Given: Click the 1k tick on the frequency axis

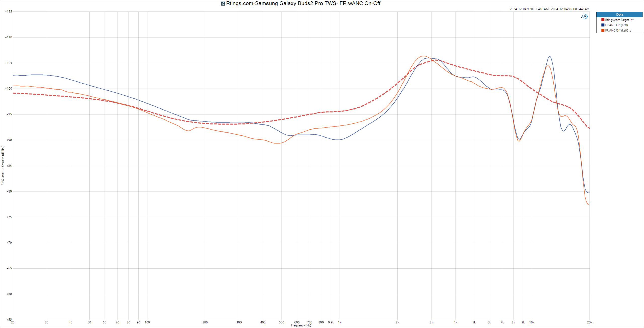Looking at the screenshot, I should (x=340, y=322).
